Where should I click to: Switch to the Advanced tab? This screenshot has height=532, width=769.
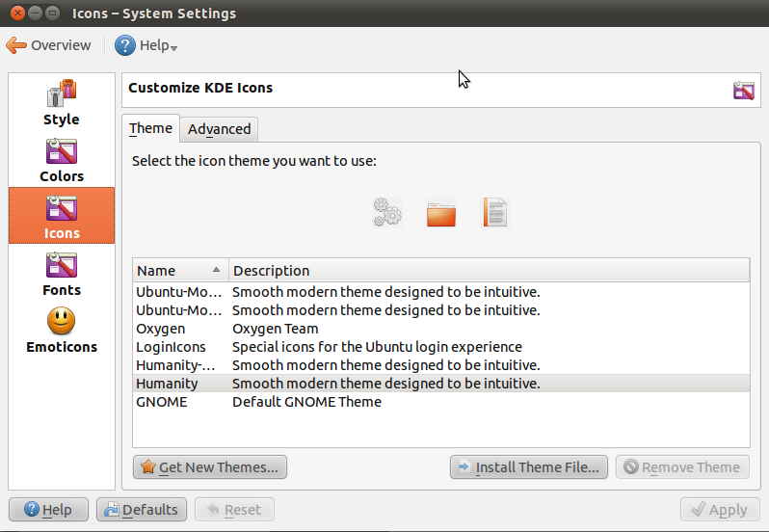[x=219, y=129]
